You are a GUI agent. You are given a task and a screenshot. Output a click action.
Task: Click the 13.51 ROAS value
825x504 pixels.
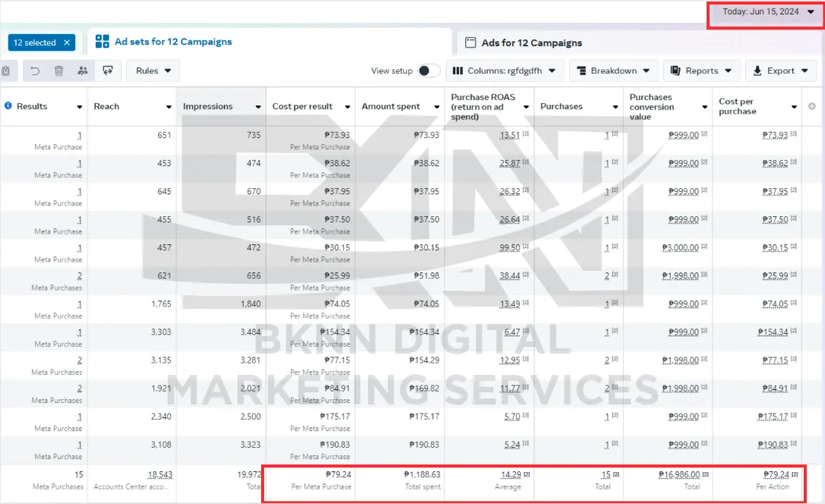pyautogui.click(x=510, y=135)
